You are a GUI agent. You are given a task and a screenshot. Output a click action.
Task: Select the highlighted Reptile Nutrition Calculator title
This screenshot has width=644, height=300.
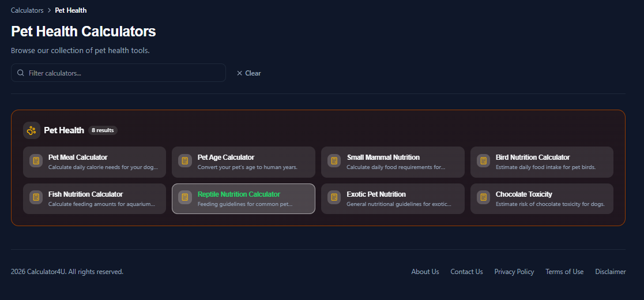click(239, 194)
